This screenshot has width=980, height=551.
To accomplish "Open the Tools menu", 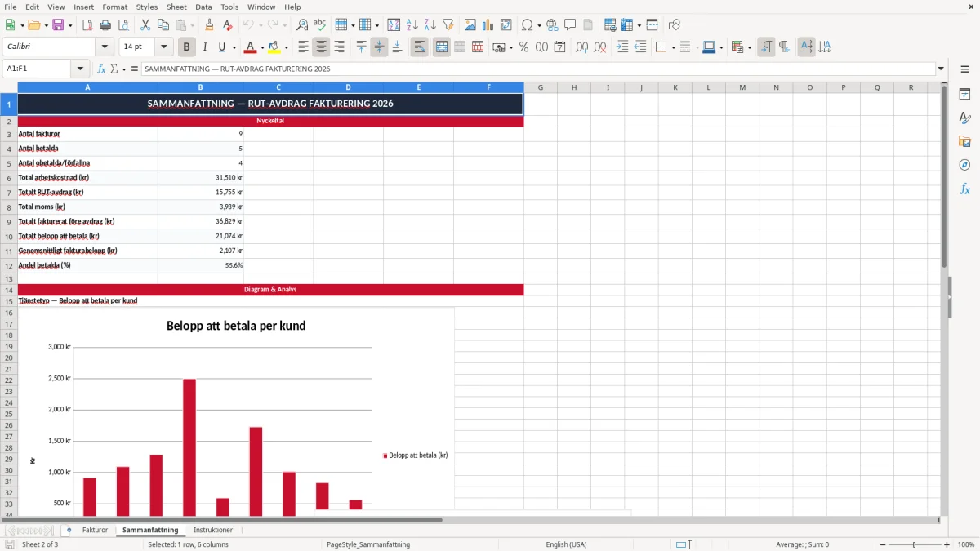I will point(229,7).
